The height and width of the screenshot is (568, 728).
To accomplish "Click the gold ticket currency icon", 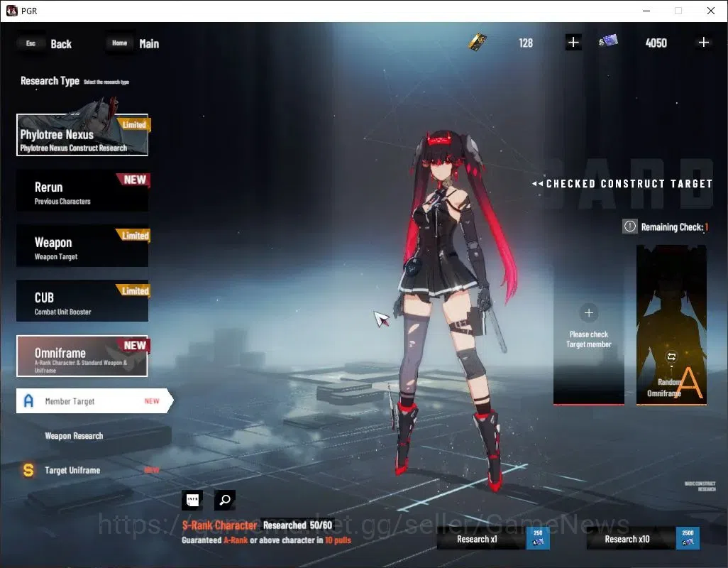I will tap(478, 43).
